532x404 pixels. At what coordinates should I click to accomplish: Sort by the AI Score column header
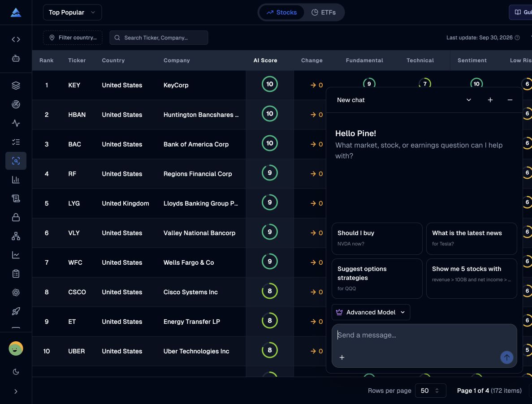tap(265, 60)
